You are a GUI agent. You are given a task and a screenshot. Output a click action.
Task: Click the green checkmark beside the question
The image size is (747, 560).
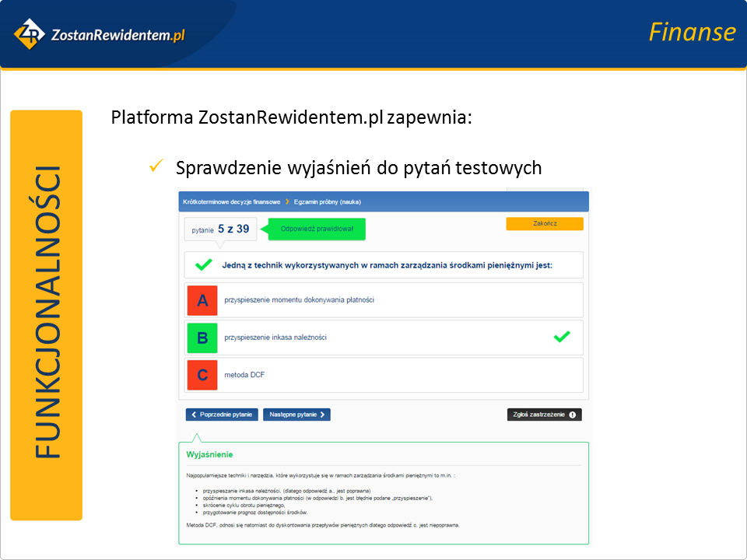pyautogui.click(x=204, y=265)
